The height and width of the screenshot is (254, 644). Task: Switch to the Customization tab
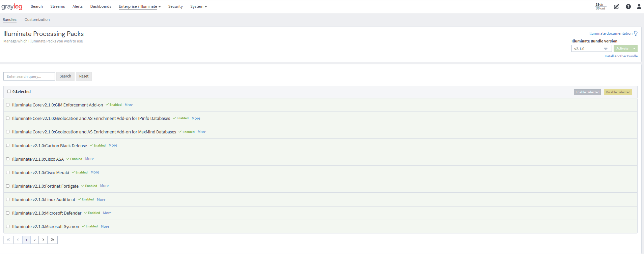click(37, 20)
